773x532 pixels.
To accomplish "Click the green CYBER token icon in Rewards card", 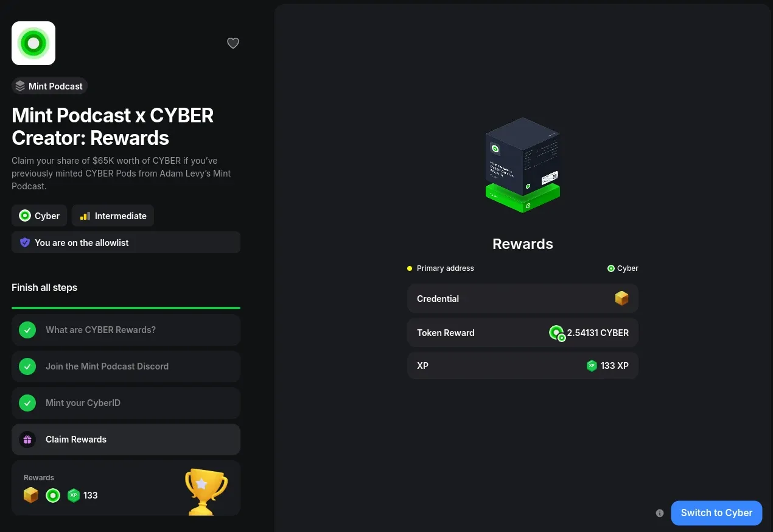I will click(53, 495).
